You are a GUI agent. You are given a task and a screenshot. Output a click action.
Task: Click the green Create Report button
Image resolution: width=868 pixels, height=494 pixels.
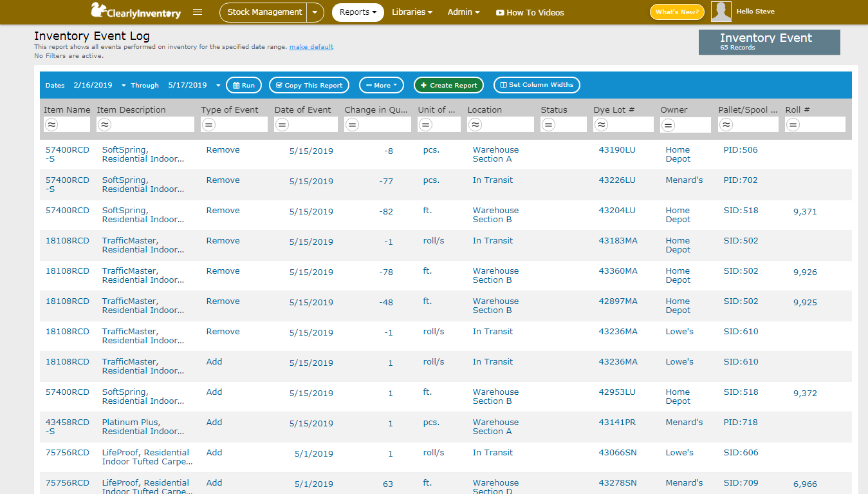pos(448,85)
